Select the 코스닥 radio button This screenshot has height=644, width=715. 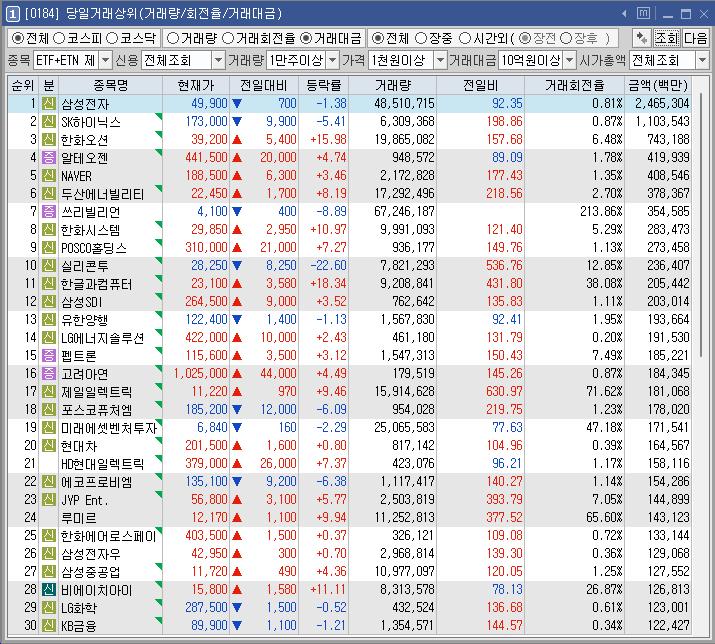pyautogui.click(x=112, y=38)
